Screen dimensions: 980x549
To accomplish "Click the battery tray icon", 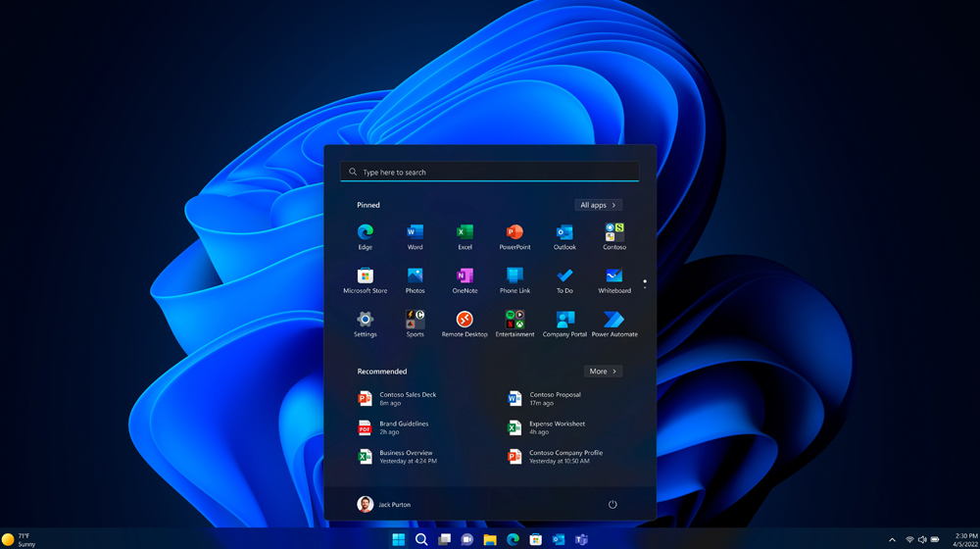I will click(x=935, y=539).
